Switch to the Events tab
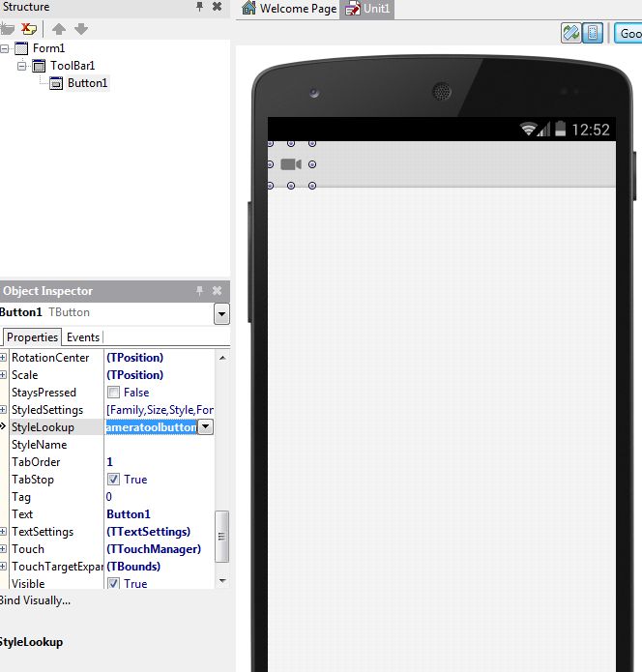 tap(83, 337)
